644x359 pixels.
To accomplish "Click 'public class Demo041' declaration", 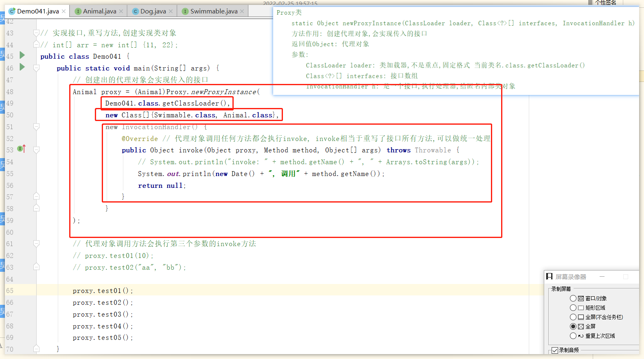I will click(81, 56).
